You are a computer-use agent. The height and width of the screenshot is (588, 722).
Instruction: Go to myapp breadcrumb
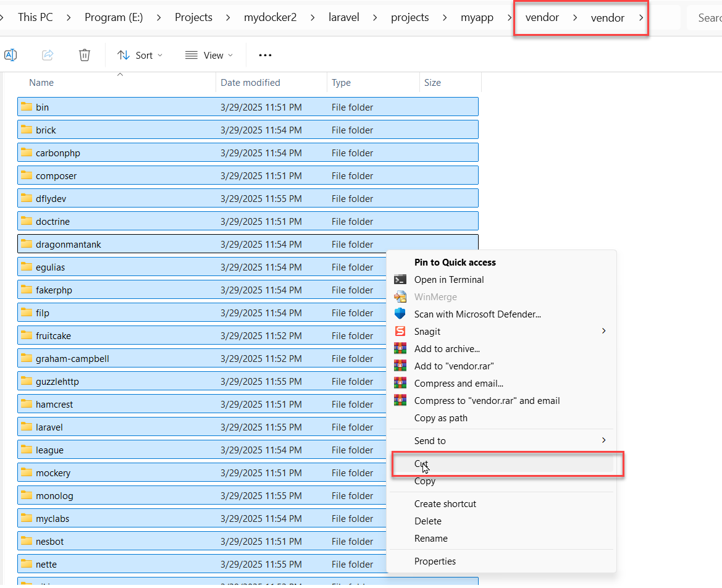[x=477, y=17]
